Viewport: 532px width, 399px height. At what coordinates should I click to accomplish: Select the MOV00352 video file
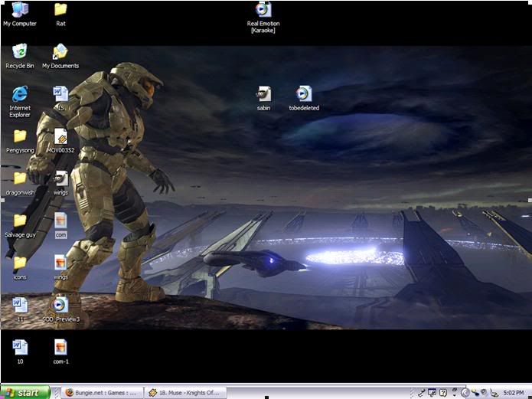click(x=60, y=141)
